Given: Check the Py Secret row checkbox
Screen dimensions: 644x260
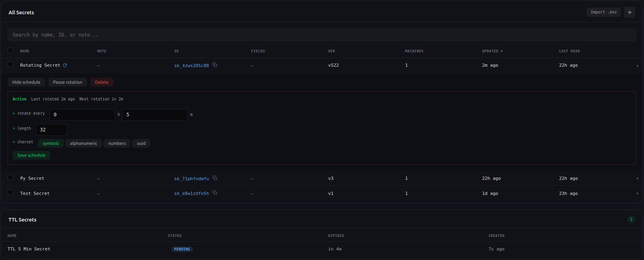Looking at the screenshot, I should (10, 177).
